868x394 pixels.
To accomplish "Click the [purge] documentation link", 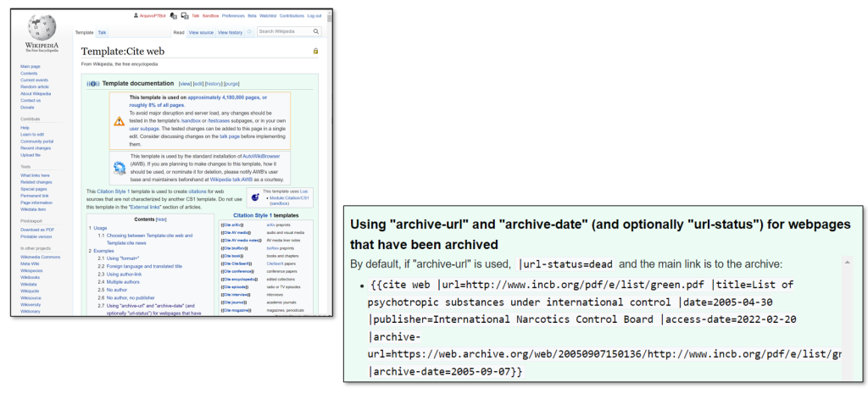I will [231, 84].
